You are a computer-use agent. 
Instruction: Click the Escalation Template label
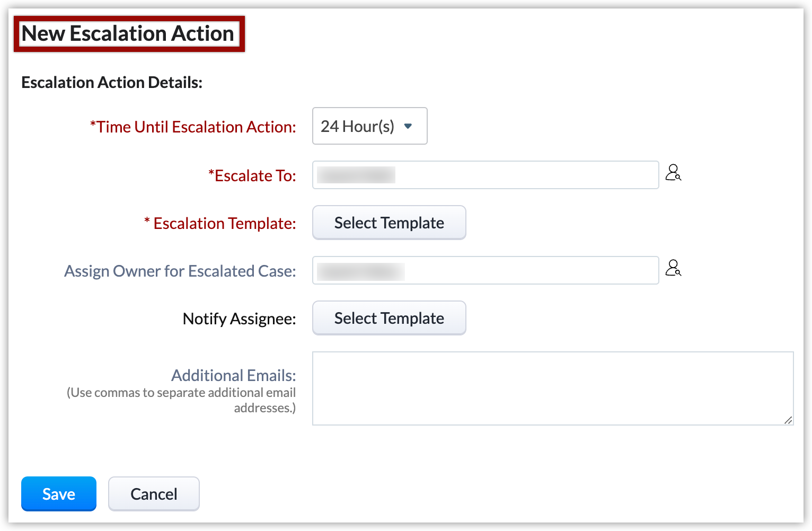(x=220, y=223)
